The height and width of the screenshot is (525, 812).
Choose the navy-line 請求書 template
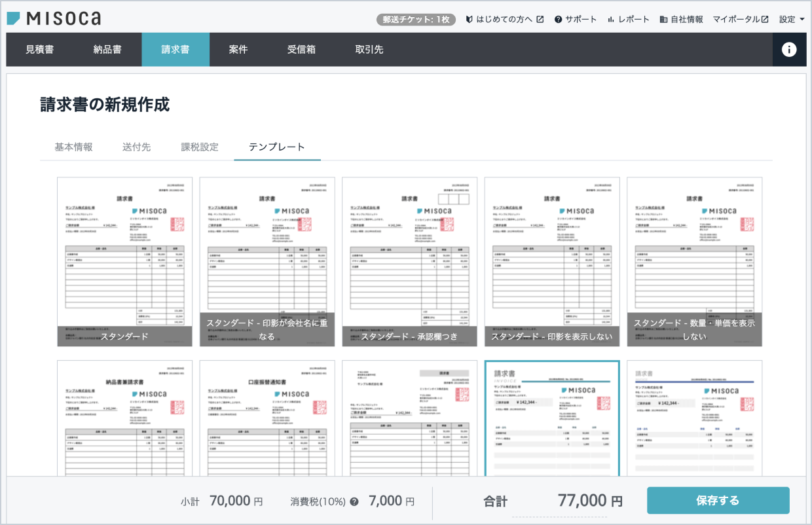click(694, 418)
